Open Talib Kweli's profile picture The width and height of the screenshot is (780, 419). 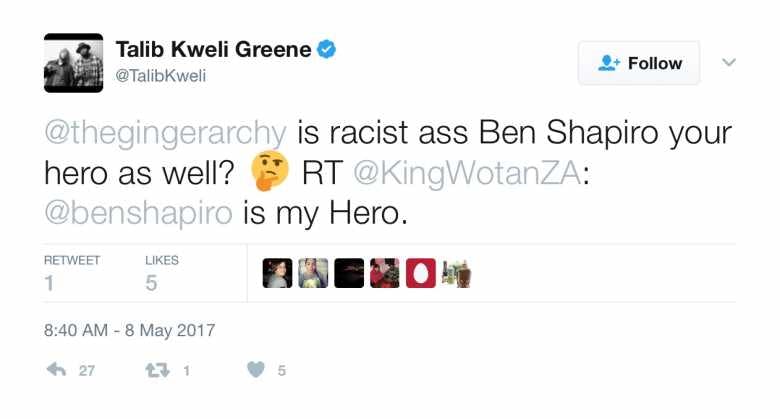tap(73, 62)
